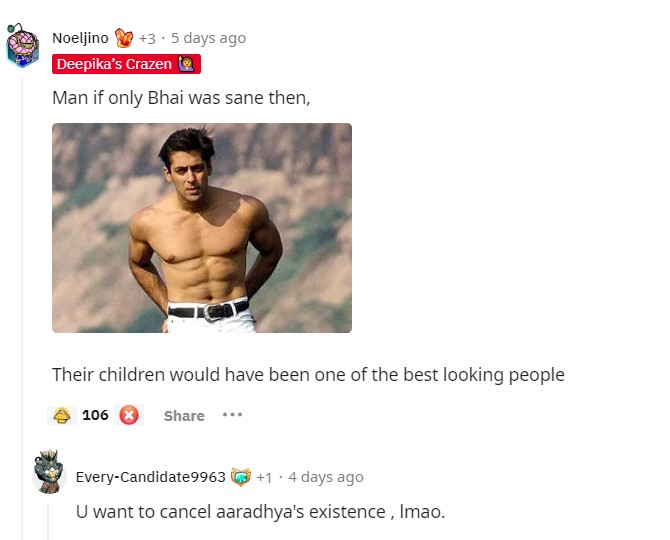Open the "4 days ago" reply permalink
The width and height of the screenshot is (670, 540).
[326, 477]
